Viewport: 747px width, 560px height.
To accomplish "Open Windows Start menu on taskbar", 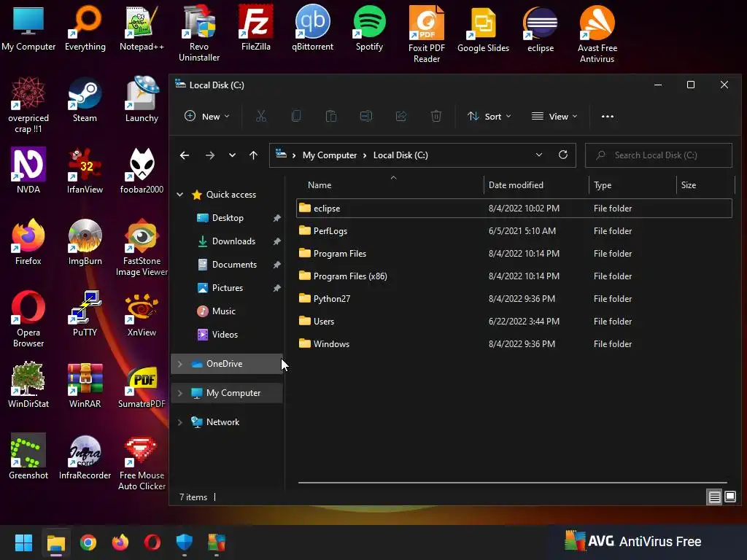I will (23, 542).
